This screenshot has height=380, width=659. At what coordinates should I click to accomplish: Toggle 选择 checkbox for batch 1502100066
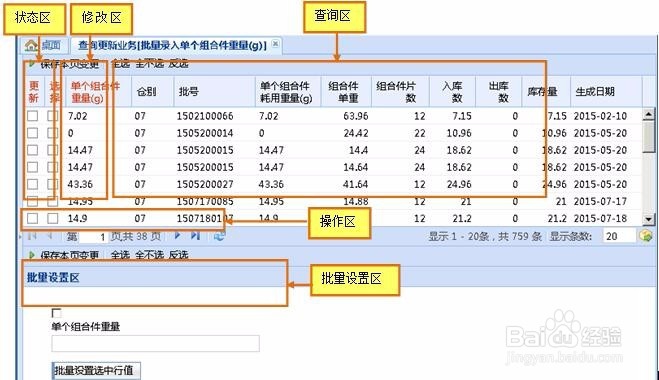pos(53,116)
